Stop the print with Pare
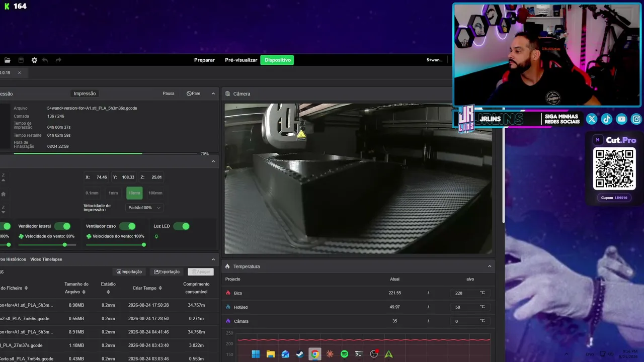 click(x=193, y=94)
